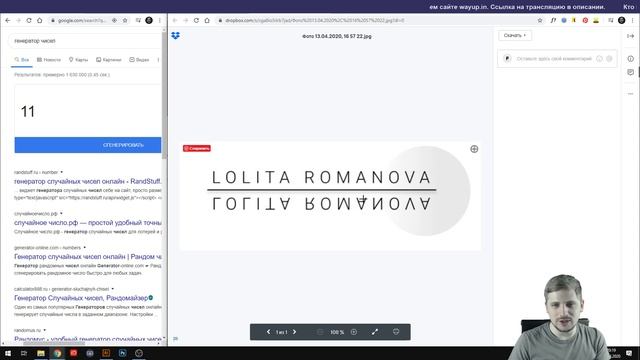
Task: Open profile avatar in Dropbox window
Action: click(622, 20)
